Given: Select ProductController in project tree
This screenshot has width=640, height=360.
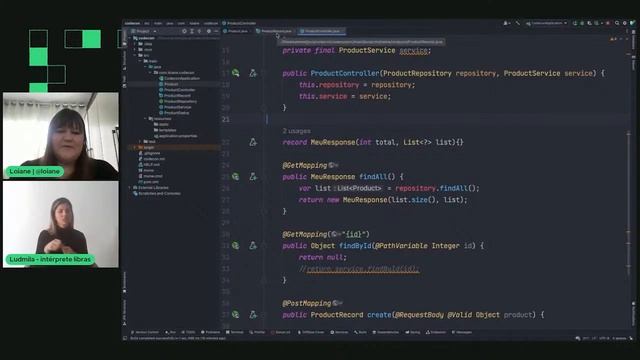Looking at the screenshot, I should [177, 89].
